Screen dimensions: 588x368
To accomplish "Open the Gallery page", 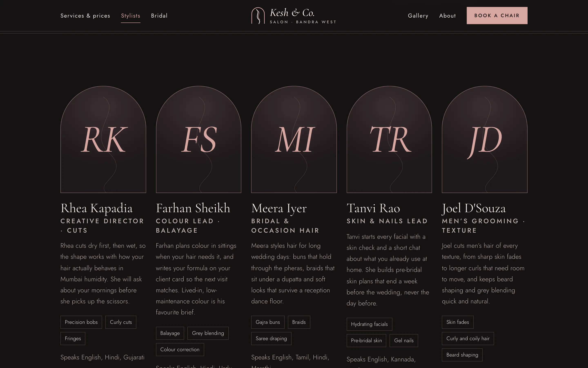I will [418, 16].
